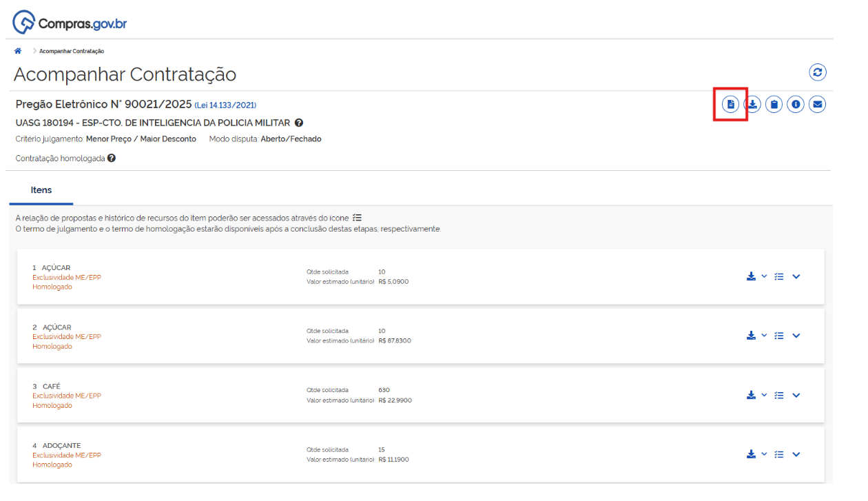Screen dimensions: 868x501
Task: Open the clipboard icon in the header row
Action: (x=774, y=105)
